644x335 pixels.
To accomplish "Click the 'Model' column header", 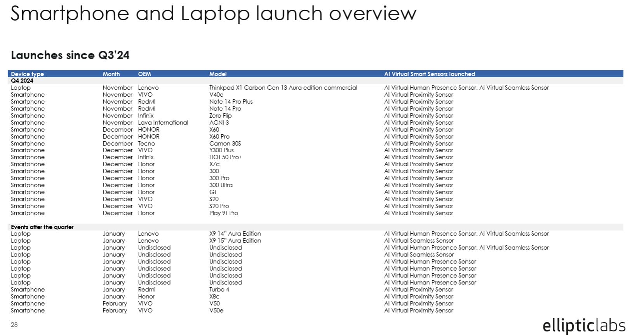I will click(218, 74).
